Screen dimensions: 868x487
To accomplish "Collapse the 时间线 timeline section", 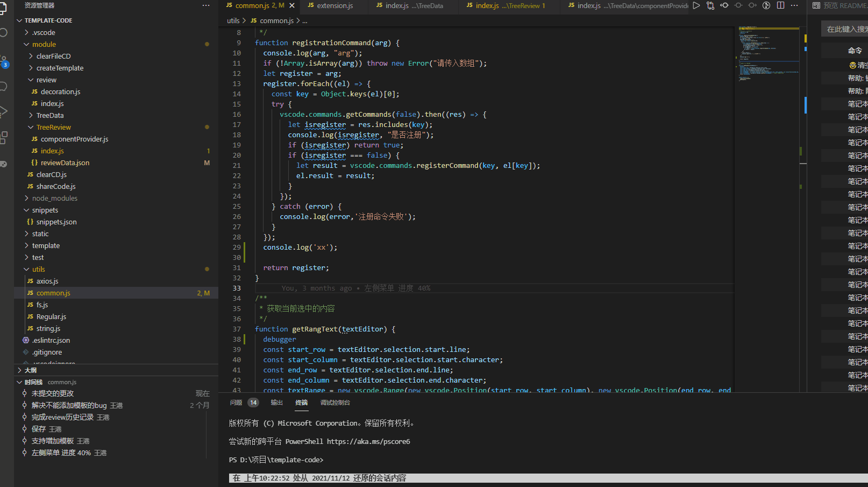I will (19, 382).
